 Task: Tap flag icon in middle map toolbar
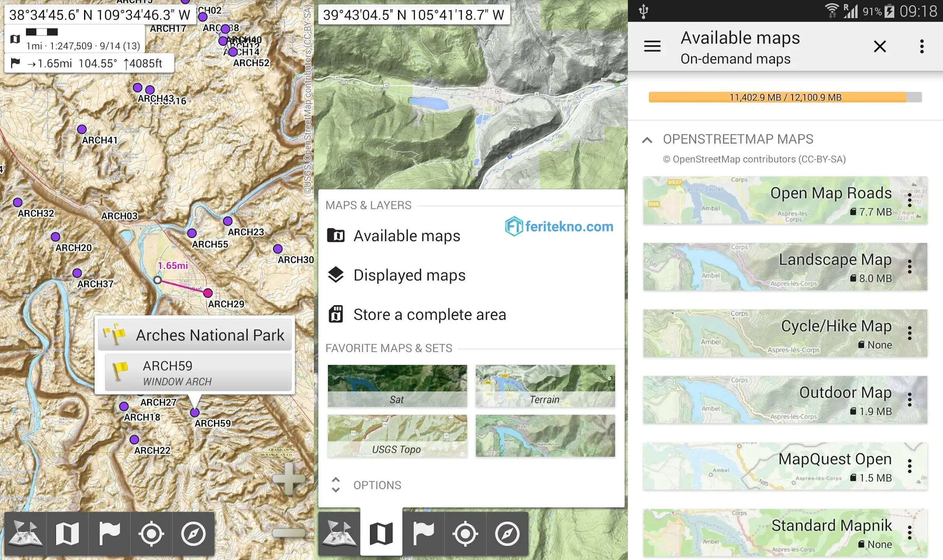click(x=423, y=534)
